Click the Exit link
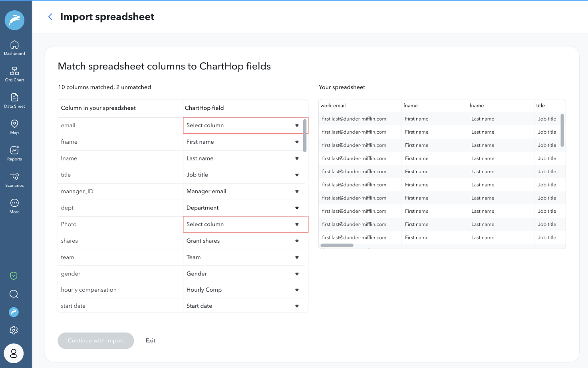This screenshot has height=368, width=588. tap(150, 340)
